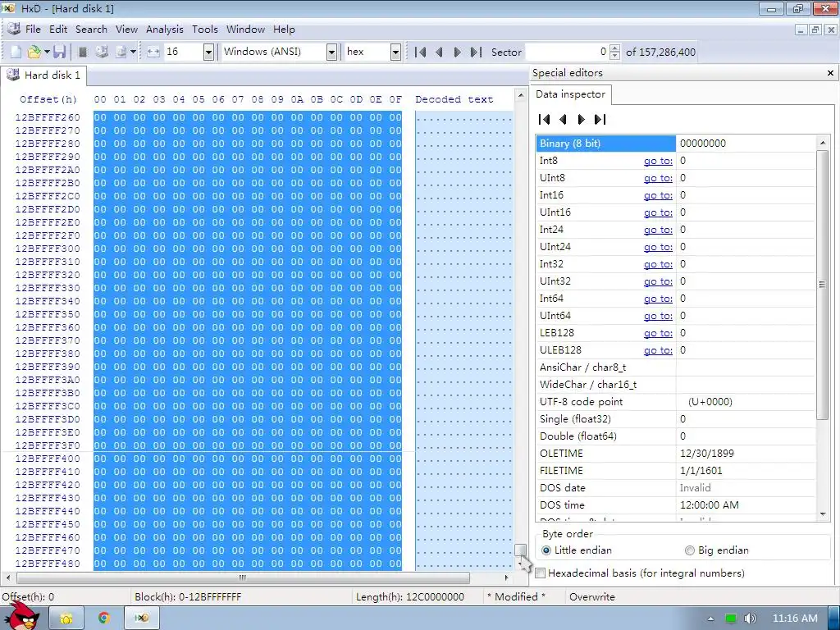Viewport: 840px width, 630px height.
Task: Show hidden tray icons arrow
Action: point(711,619)
